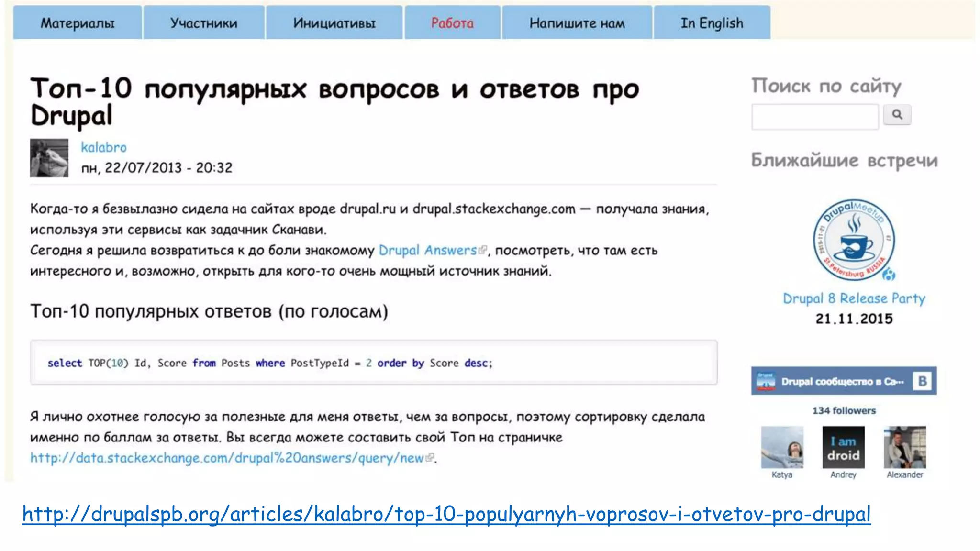The height and width of the screenshot is (551, 980).
Task: Click the SQL select TOP(10) code block
Action: tap(374, 363)
